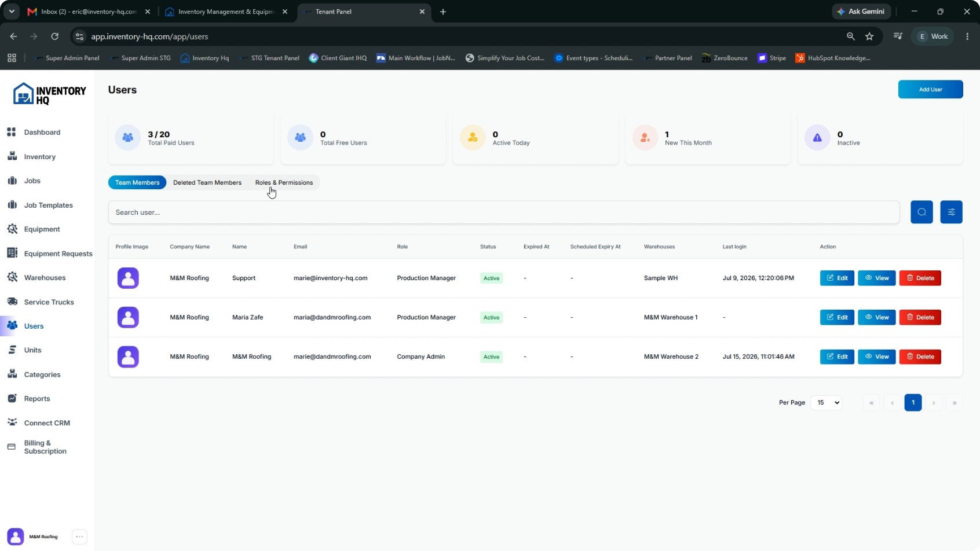This screenshot has width=980, height=551.
Task: Open Equipment page
Action: (42, 229)
